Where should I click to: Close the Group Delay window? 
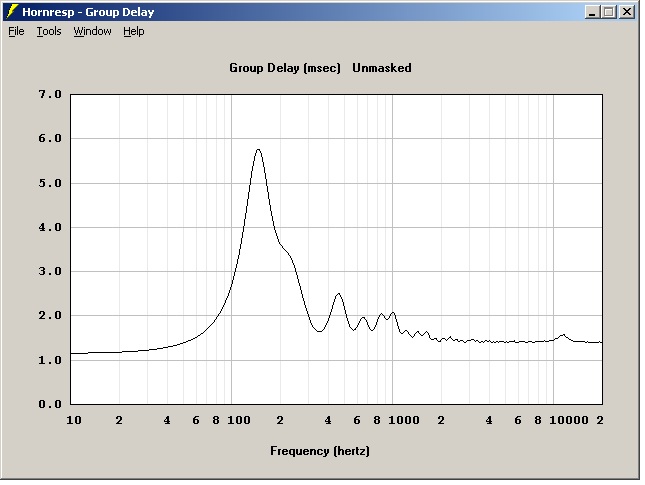626,12
